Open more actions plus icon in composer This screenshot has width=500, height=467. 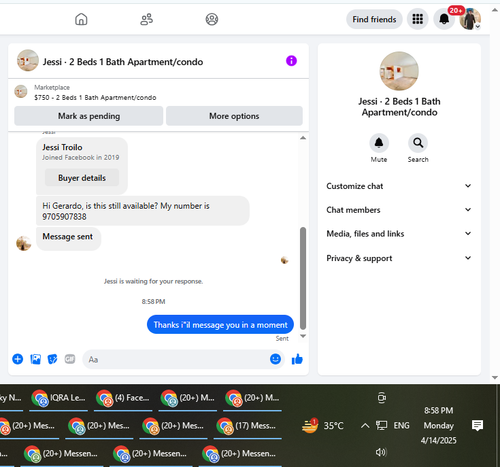coord(18,359)
